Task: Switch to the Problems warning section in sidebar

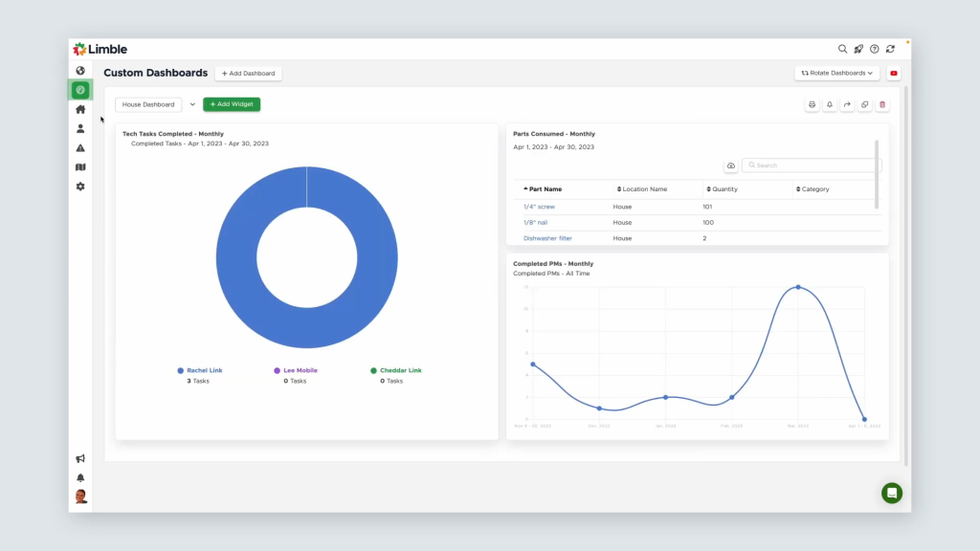Action: [80, 147]
